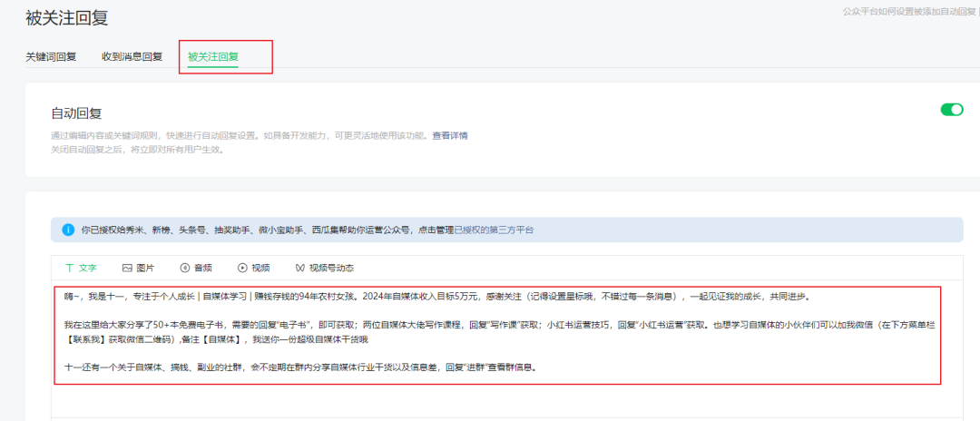Open the 公众平台如何设置被添加自动回复 help link
980x421 pixels.
pos(911,11)
